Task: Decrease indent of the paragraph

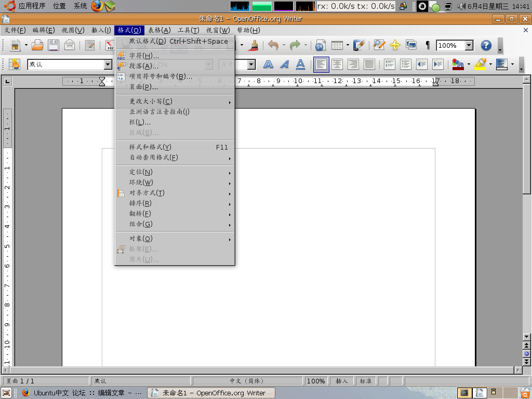Action: pyautogui.click(x=421, y=64)
